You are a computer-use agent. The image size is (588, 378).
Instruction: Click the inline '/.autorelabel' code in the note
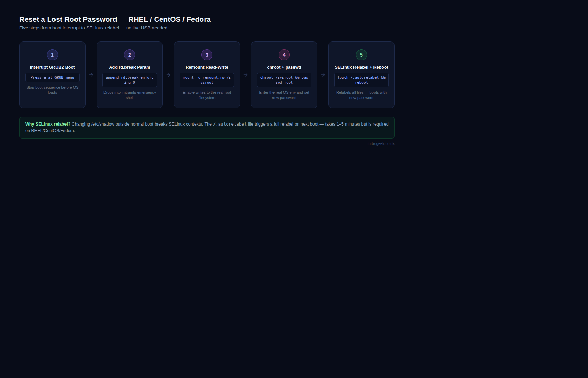(230, 124)
